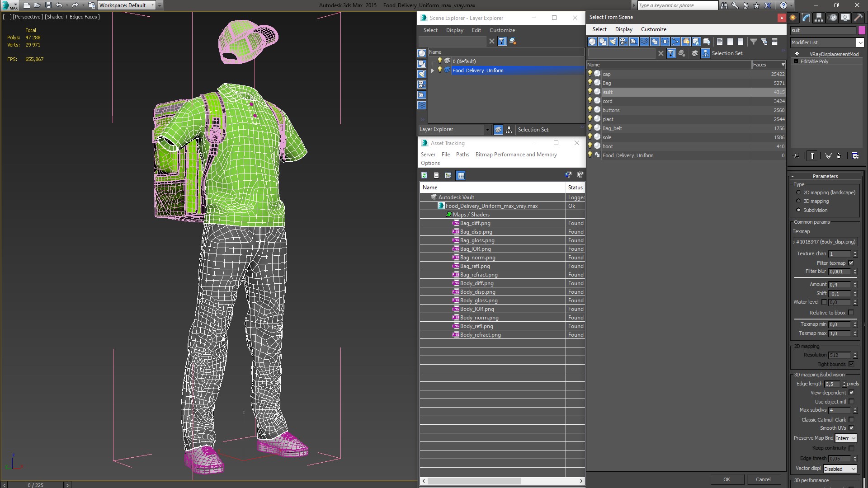This screenshot has width=868, height=488.
Task: Select 2D mapping (landscape) radio button
Action: point(799,192)
